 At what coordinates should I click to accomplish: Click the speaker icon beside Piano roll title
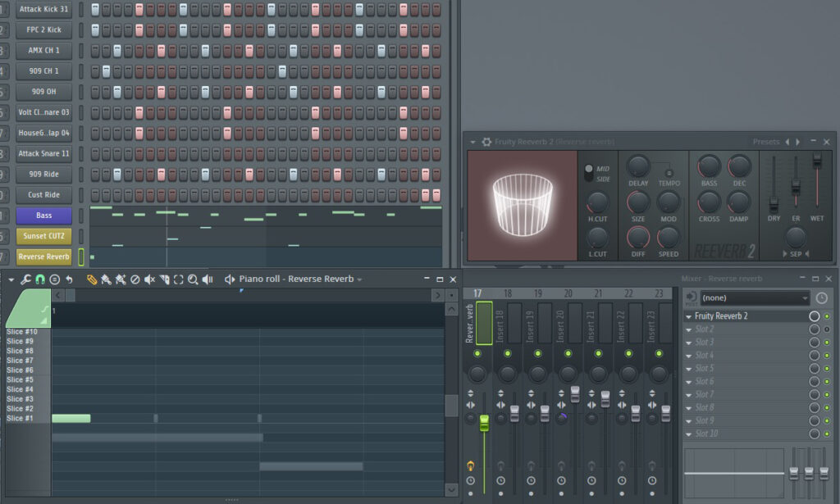pyautogui.click(x=230, y=279)
